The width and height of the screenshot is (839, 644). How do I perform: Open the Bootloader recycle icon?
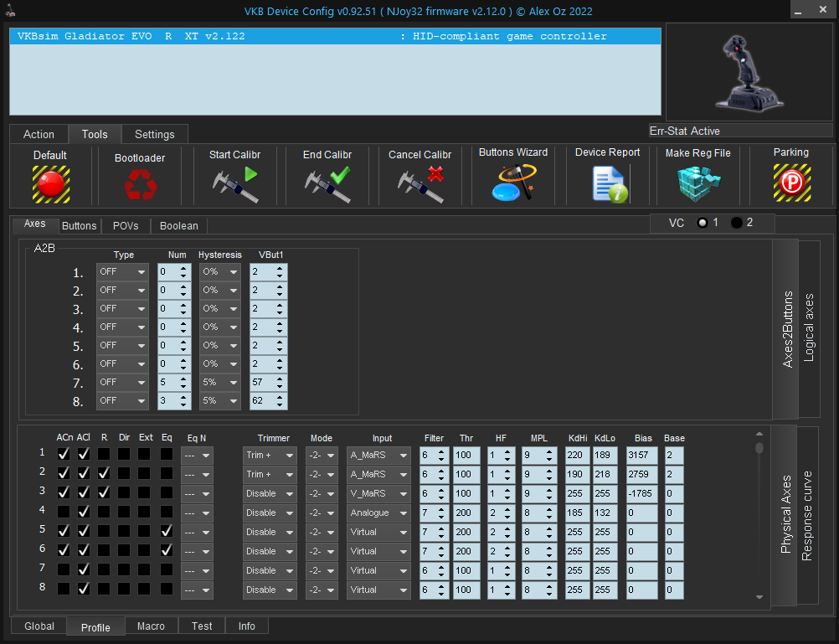140,185
